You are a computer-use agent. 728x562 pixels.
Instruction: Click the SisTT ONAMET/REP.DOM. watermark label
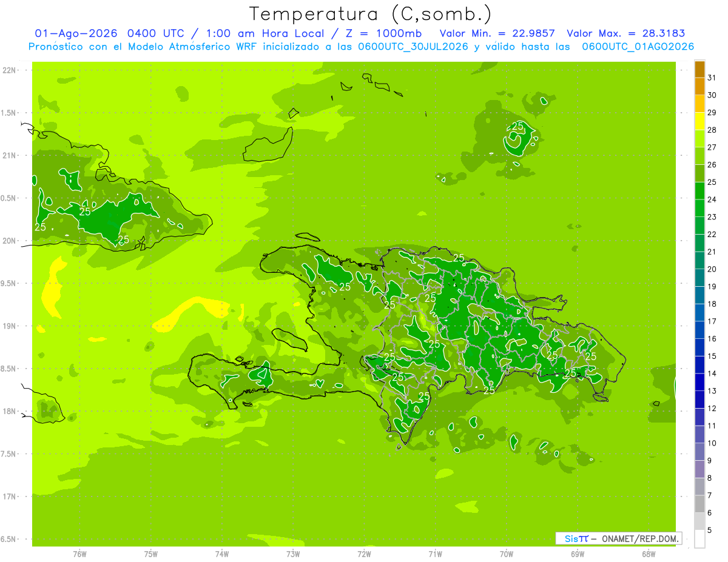(x=618, y=538)
